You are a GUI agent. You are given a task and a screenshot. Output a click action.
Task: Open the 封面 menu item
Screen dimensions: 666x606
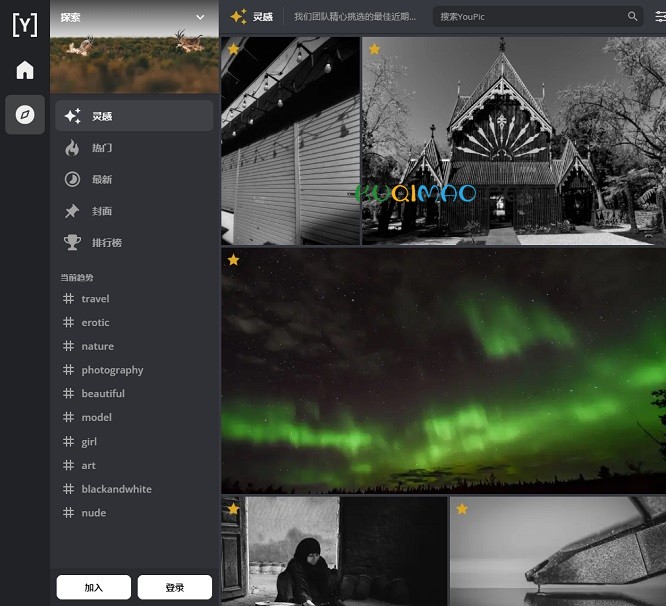point(134,211)
